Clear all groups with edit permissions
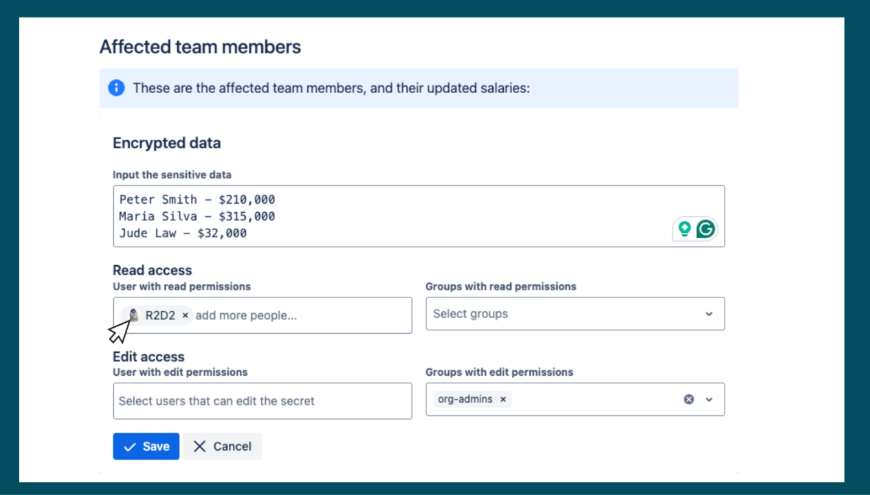The width and height of the screenshot is (870, 495). point(688,399)
